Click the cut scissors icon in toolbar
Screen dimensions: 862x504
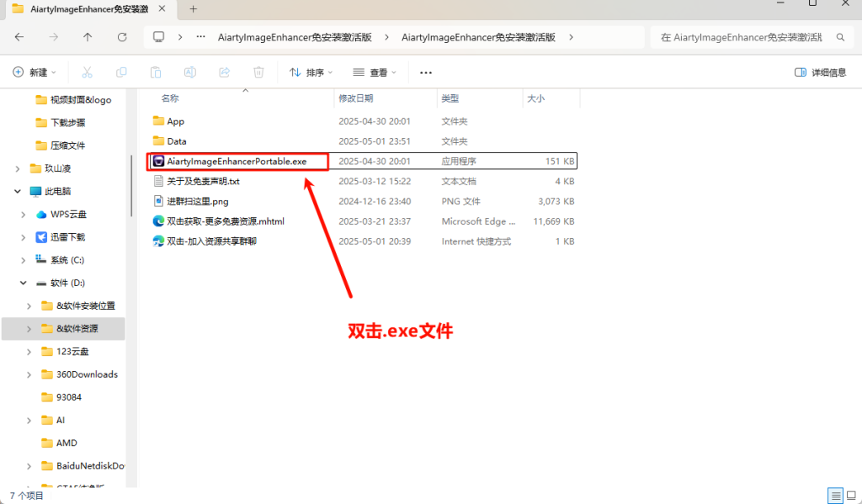pyautogui.click(x=87, y=72)
